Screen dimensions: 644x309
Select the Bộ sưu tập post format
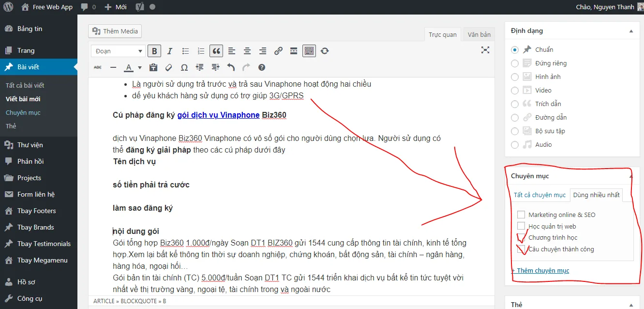[515, 131]
